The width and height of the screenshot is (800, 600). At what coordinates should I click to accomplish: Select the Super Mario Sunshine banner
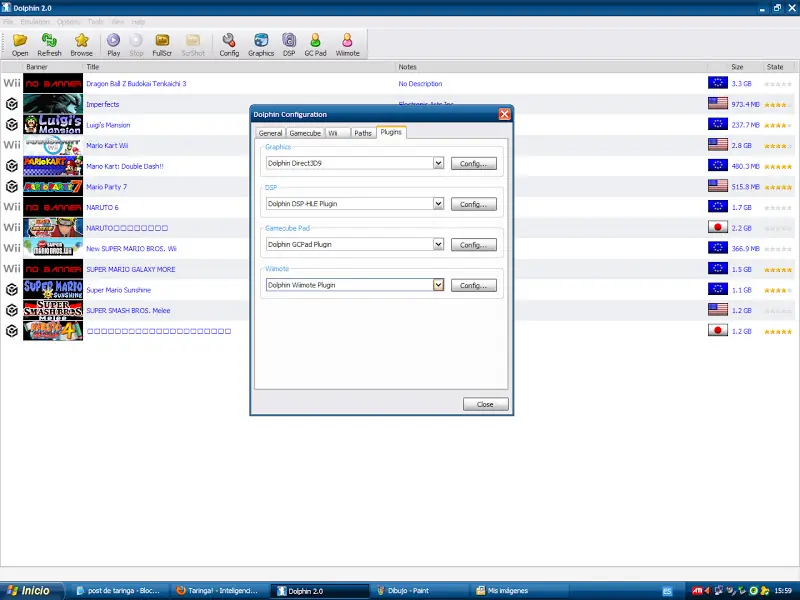tap(53, 289)
